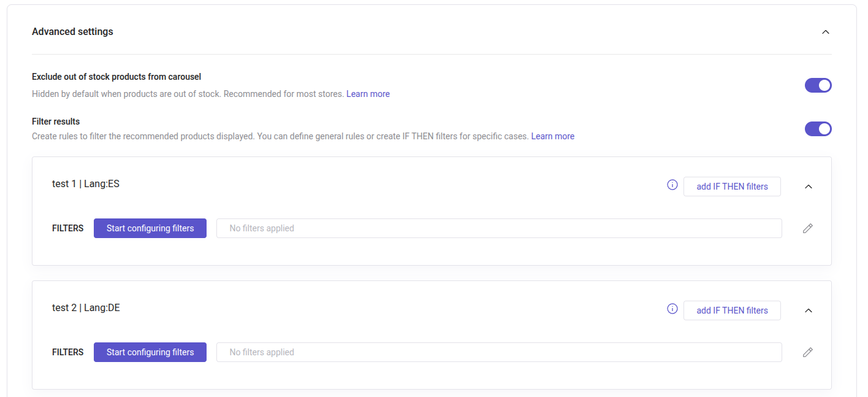Click Exclude out of stock products label
Viewport: 868px width, 397px height.
point(116,77)
